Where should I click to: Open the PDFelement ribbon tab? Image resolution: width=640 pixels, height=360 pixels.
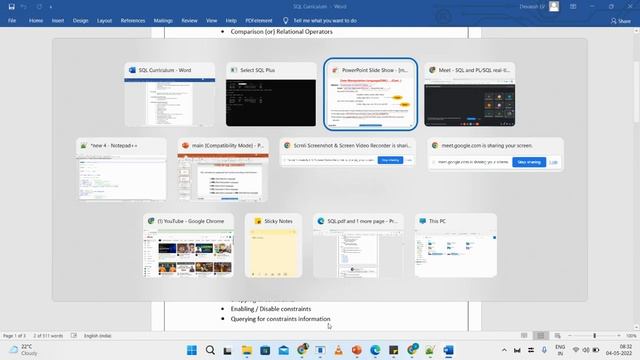(x=259, y=20)
